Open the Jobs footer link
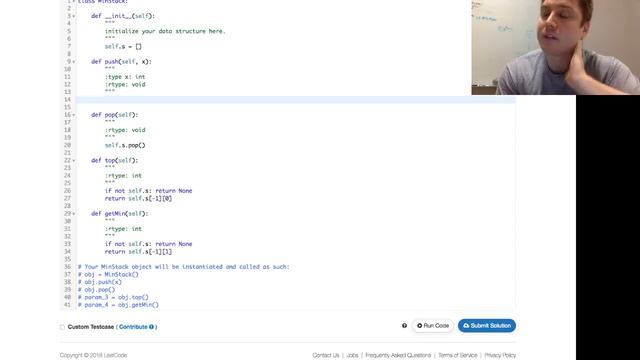 click(x=352, y=356)
